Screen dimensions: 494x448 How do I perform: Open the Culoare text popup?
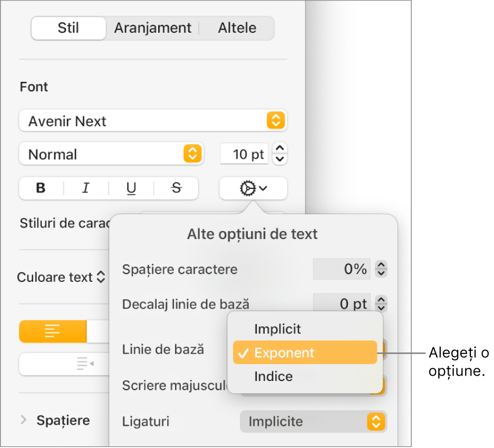pos(61,277)
